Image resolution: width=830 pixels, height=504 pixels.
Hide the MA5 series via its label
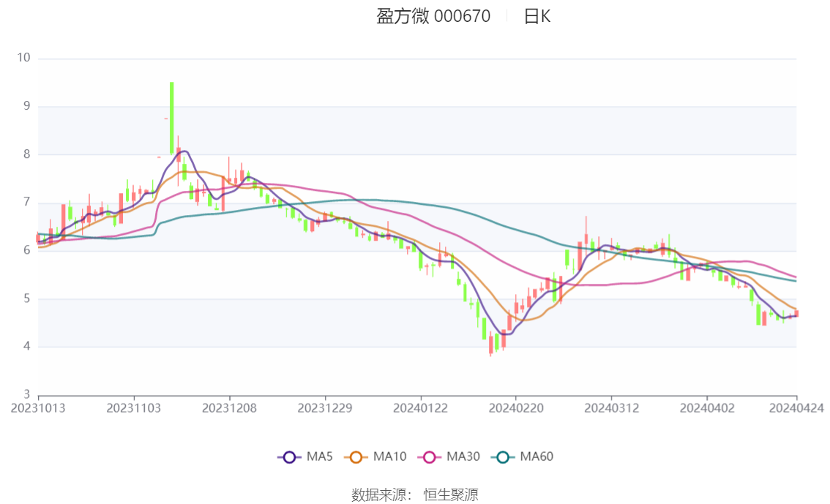pyautogui.click(x=320, y=456)
